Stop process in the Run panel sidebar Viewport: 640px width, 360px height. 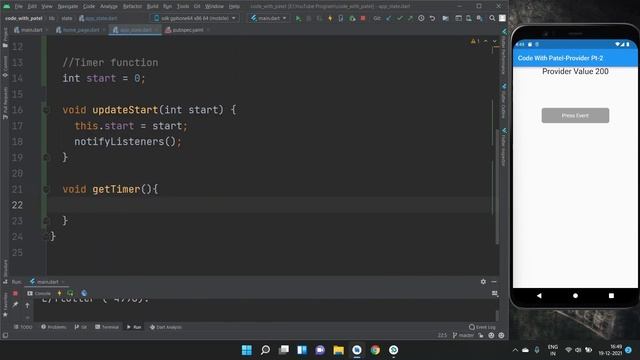click(16, 293)
